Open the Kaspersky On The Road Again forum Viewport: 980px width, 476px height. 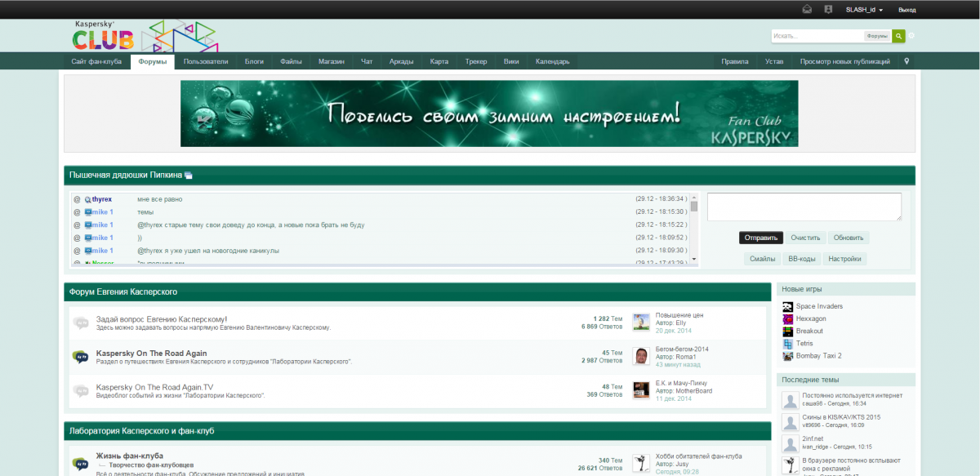coord(151,354)
